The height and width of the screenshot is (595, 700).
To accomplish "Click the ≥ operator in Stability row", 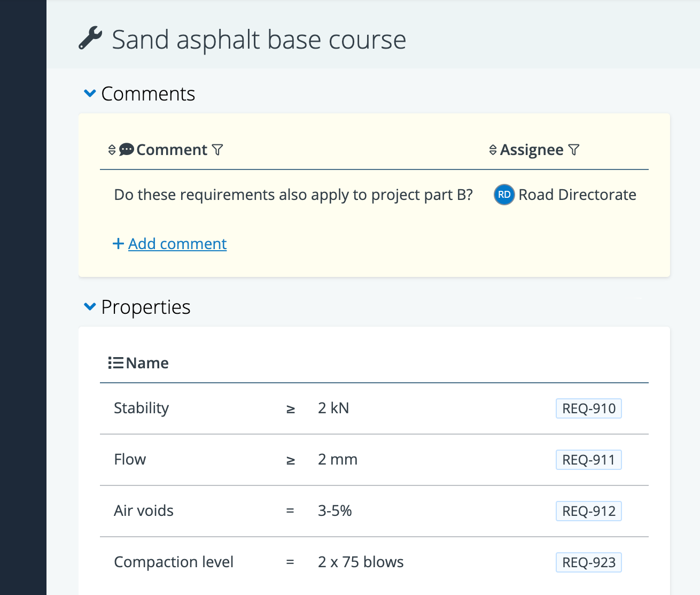I will [290, 409].
